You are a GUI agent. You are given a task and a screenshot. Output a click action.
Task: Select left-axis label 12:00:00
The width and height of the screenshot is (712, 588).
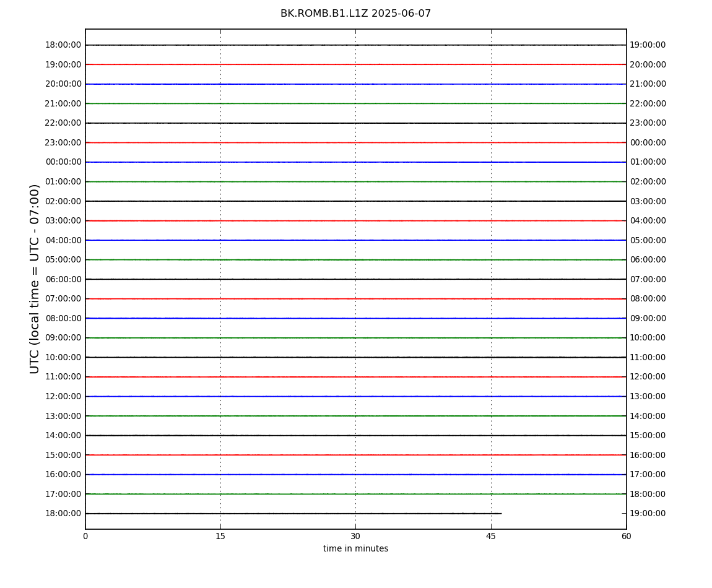(63, 396)
